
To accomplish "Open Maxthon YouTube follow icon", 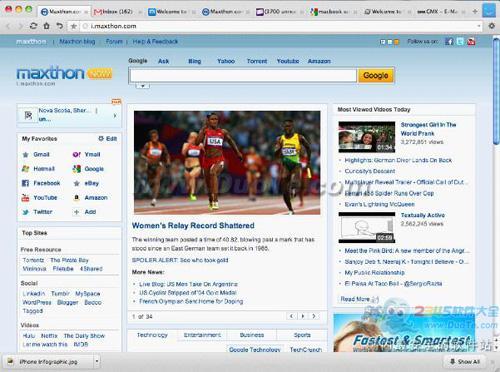I will pos(471,41).
